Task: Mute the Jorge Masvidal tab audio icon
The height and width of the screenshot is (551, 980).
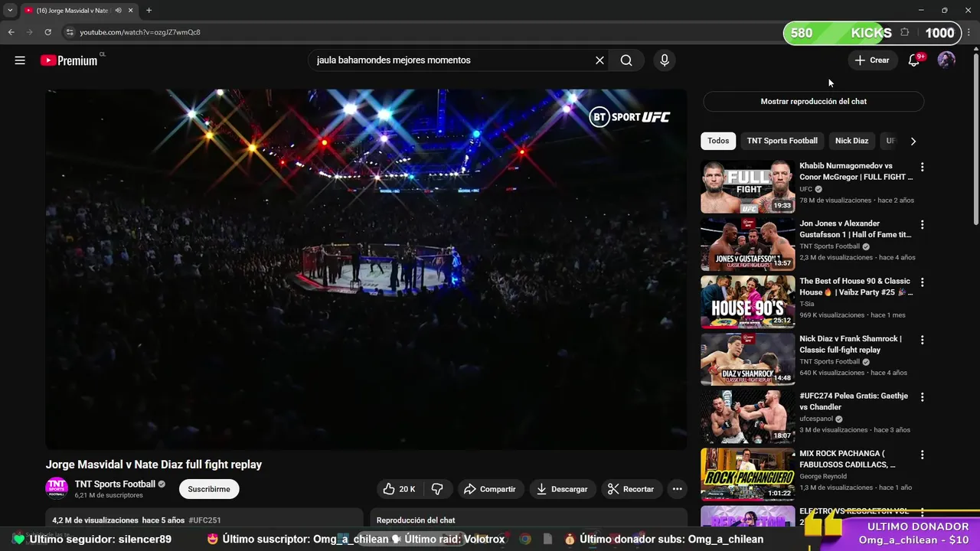Action: click(x=118, y=11)
